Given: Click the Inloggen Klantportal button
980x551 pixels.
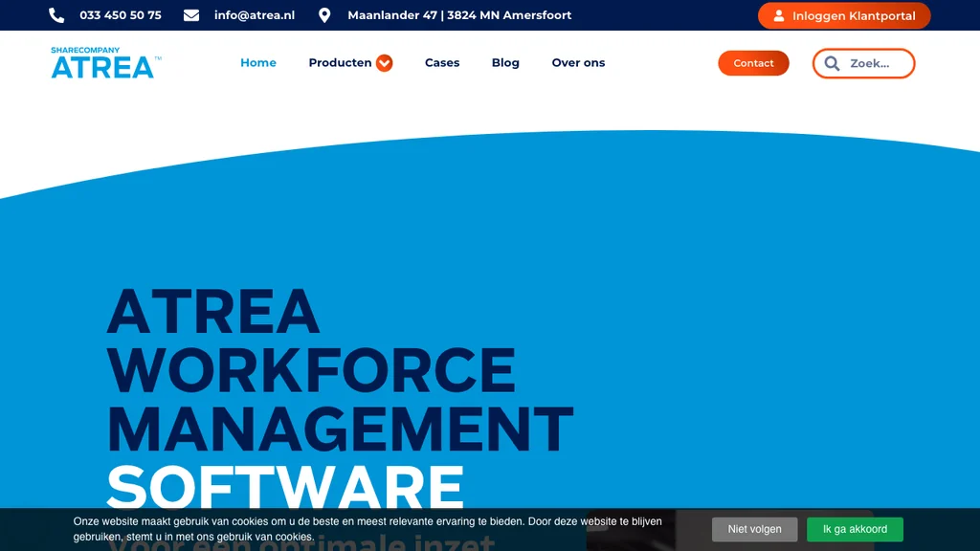Looking at the screenshot, I should click(x=844, y=15).
